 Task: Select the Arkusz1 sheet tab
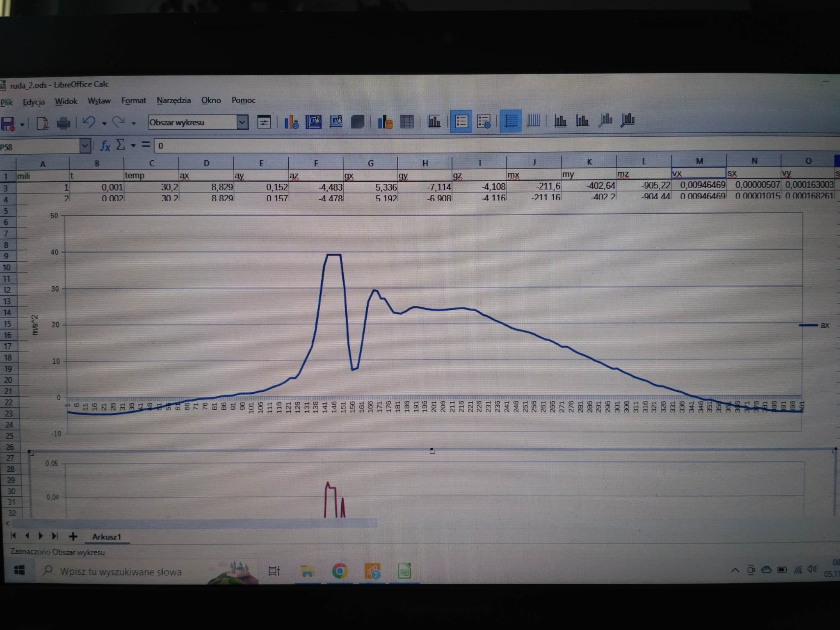[106, 537]
